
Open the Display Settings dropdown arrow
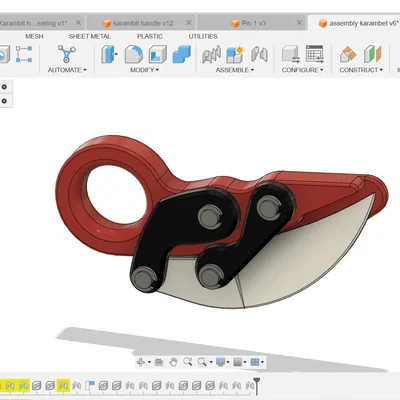tap(228, 362)
